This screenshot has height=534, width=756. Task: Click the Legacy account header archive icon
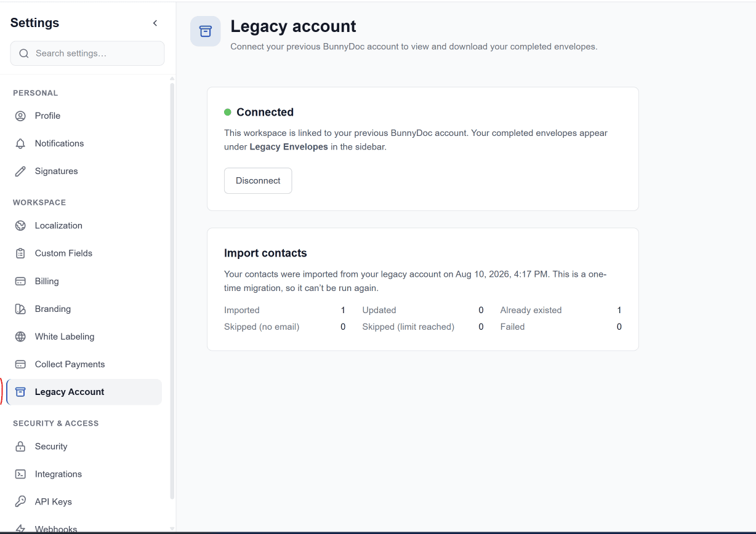coord(206,31)
